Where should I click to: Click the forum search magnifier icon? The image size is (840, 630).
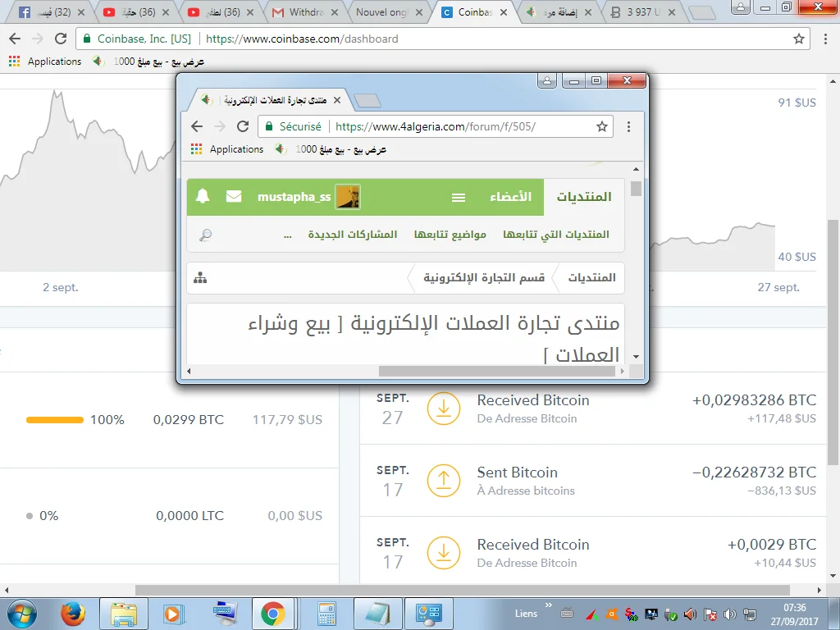click(205, 235)
